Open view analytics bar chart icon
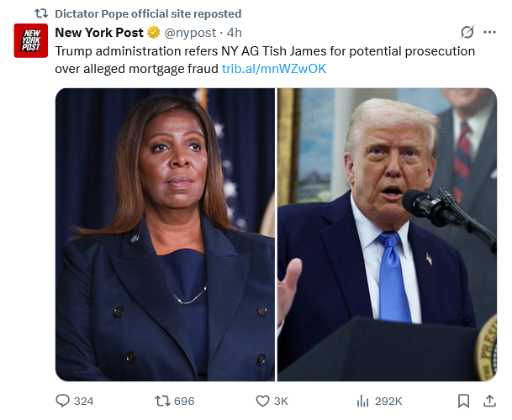This screenshot has width=512, height=420. [x=362, y=401]
